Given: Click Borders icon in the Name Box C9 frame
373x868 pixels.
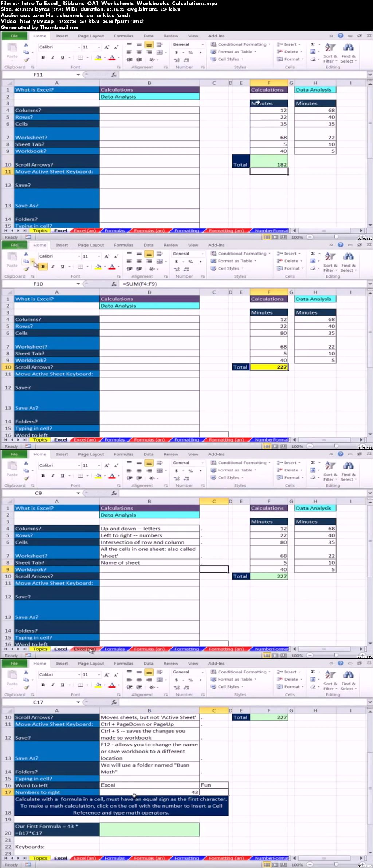Looking at the screenshot, I should pyautogui.click(x=81, y=475).
